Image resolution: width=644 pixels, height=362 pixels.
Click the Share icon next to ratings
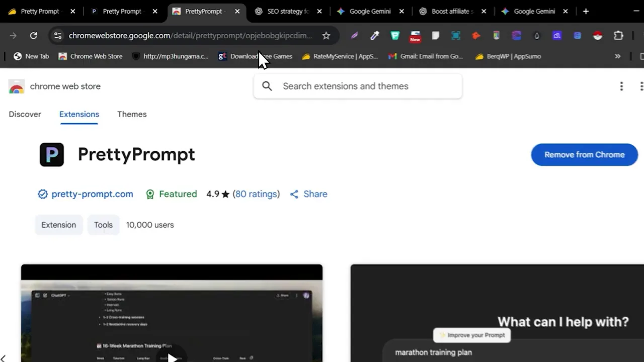pyautogui.click(x=294, y=194)
